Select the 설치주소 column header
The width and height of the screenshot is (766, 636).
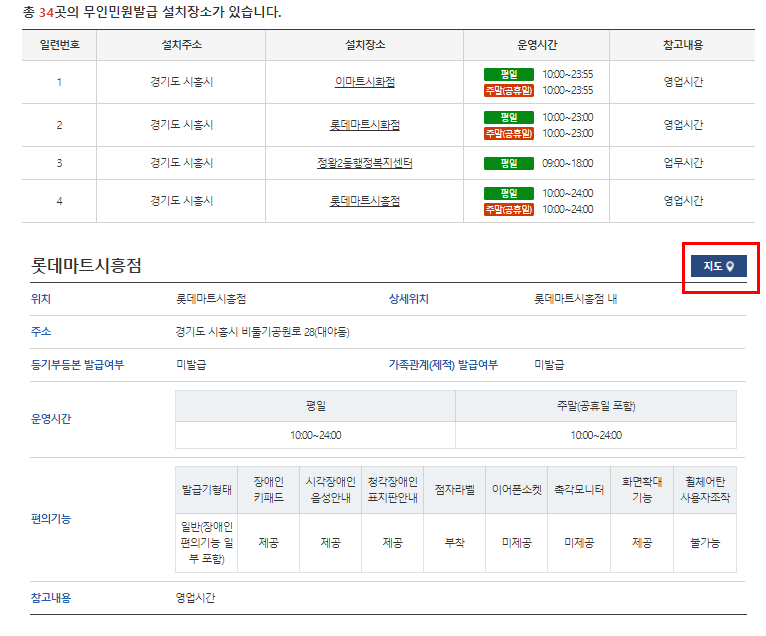click(x=181, y=45)
